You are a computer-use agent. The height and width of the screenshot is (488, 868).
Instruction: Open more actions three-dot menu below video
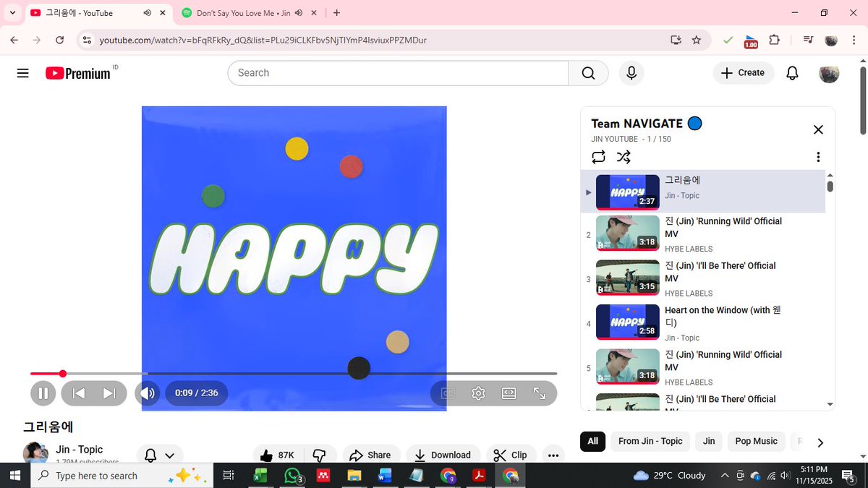pos(553,455)
